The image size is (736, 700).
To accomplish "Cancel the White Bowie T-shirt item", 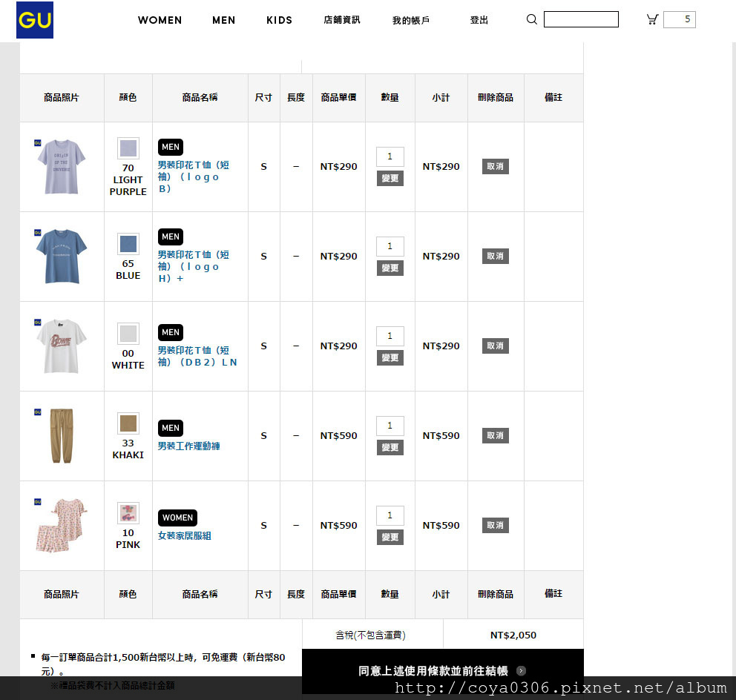I will click(x=495, y=346).
